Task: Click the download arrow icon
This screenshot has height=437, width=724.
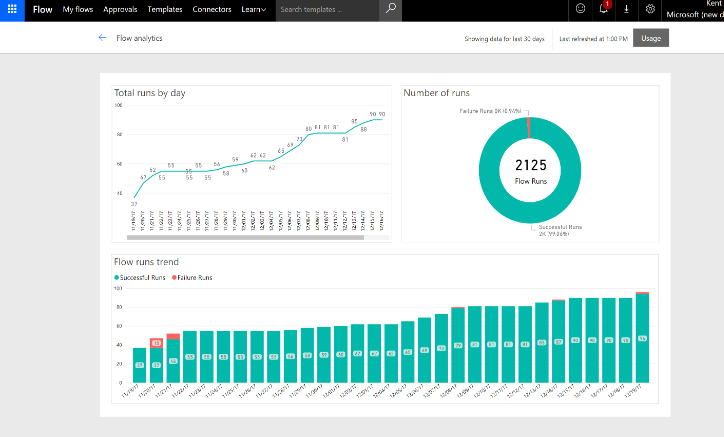Action: pos(626,9)
